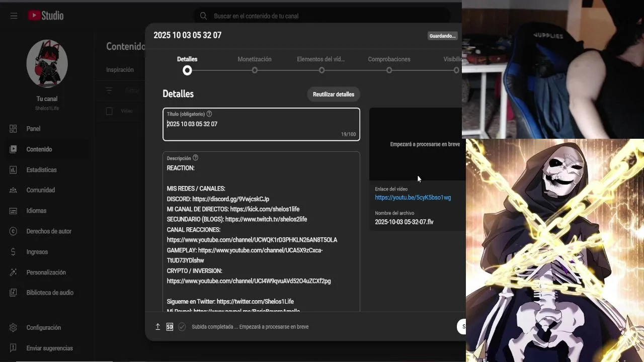This screenshot has height=362, width=644.
Task: Click the upload arrow status icon
Action: click(x=157, y=327)
